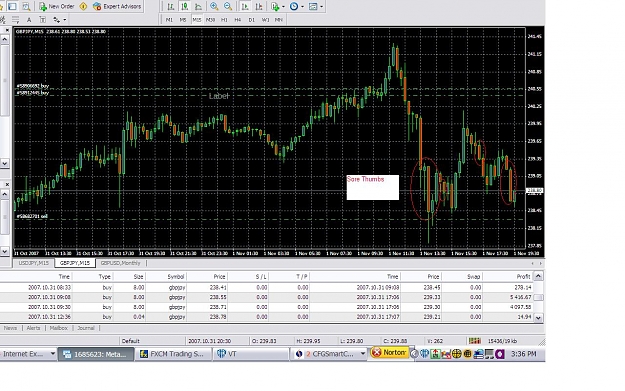Toggle chart auto scroll
Screen dimensions: 625x391
pos(245,6)
